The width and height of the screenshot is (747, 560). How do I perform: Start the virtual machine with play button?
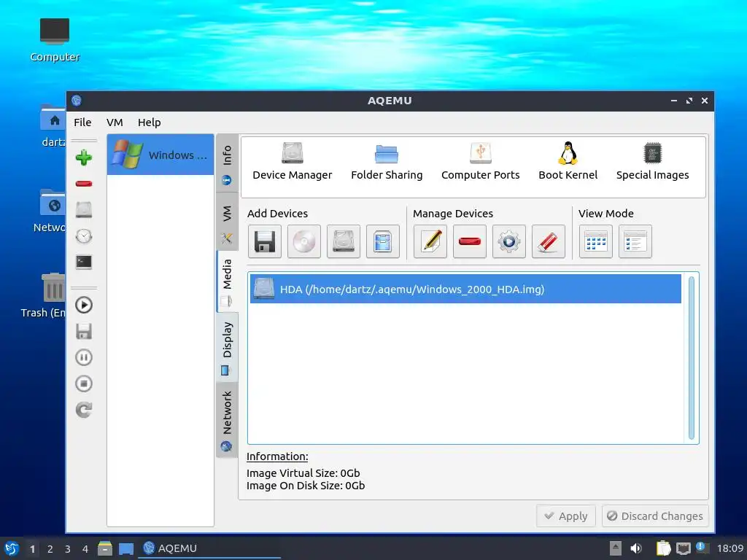84,305
